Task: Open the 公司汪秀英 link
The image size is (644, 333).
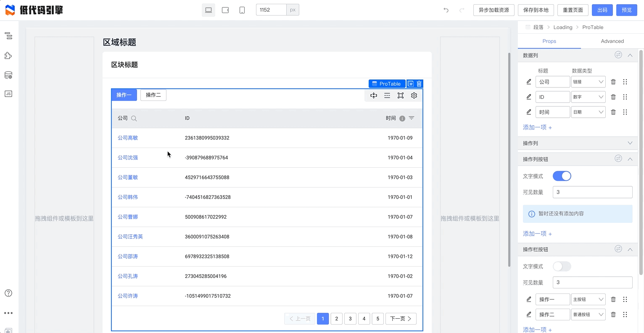Action: click(x=130, y=237)
